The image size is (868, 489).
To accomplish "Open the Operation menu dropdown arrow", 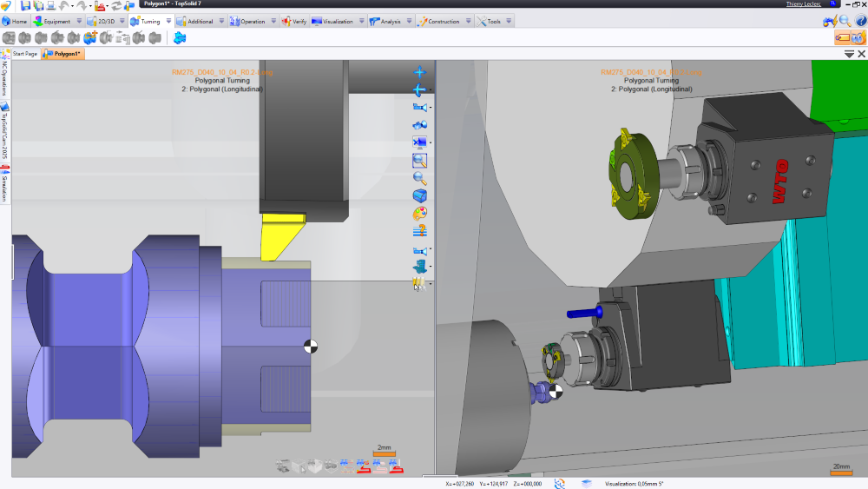I will (273, 21).
